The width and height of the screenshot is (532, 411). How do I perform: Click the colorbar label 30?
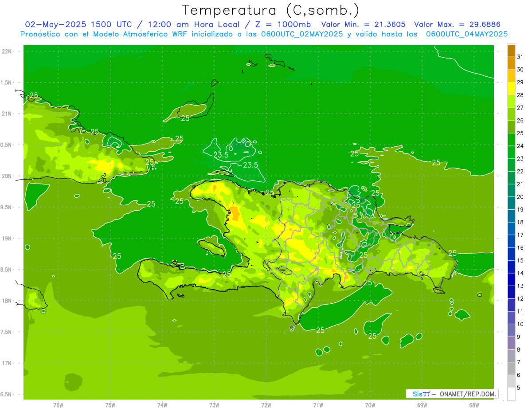tap(520, 70)
